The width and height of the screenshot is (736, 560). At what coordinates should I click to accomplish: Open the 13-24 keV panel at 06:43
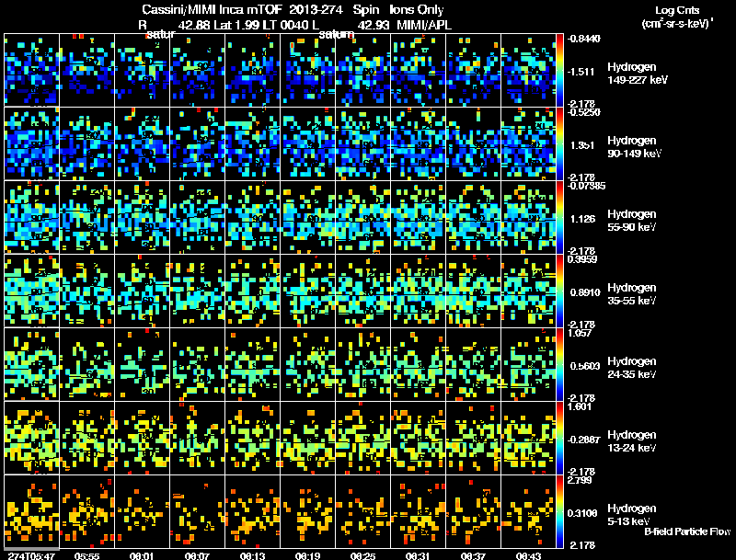coord(528,439)
